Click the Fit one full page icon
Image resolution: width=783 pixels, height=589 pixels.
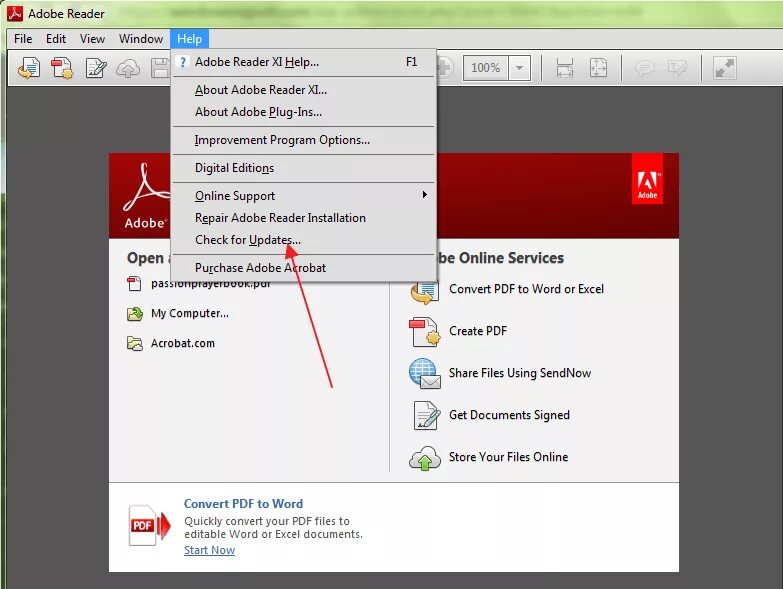pyautogui.click(x=598, y=68)
